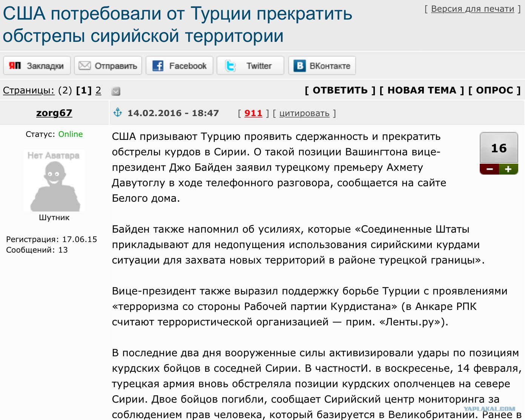This screenshot has width=525, height=420.
Task: Click the post date 14.02.2016 - 18:47
Action: coord(173,113)
